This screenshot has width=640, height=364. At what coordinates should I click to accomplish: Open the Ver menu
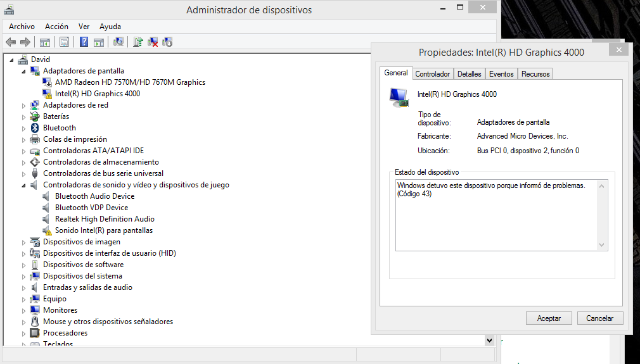point(84,27)
